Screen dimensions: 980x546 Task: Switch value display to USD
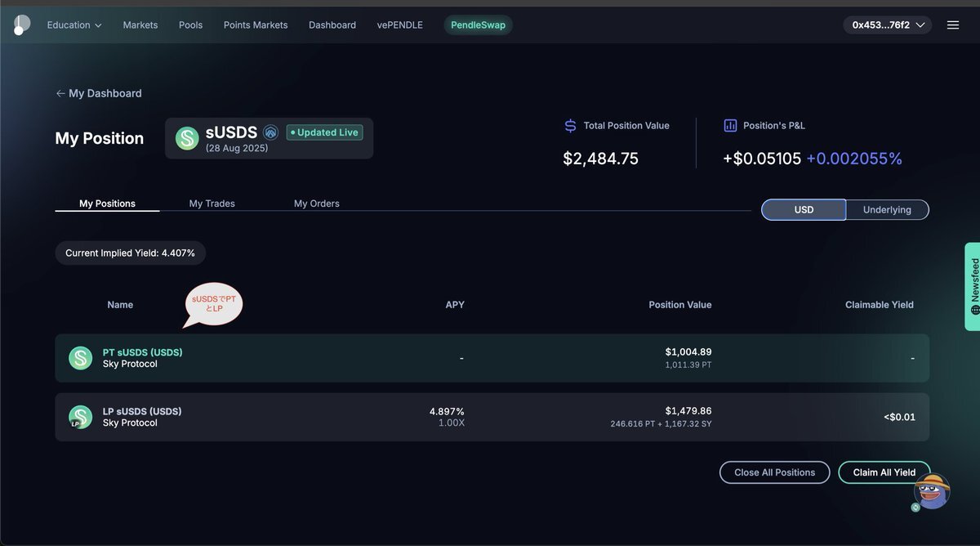(x=804, y=210)
